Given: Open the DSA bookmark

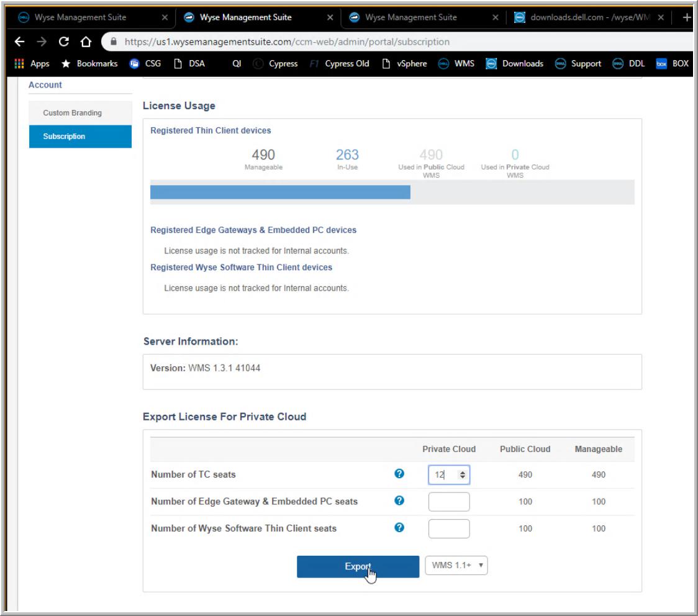Looking at the screenshot, I should (x=189, y=63).
